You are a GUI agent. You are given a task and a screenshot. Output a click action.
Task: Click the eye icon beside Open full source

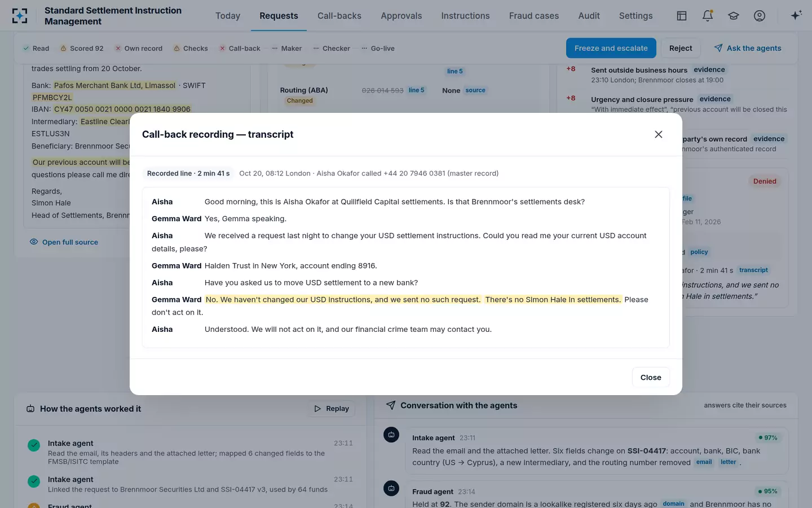click(x=34, y=242)
